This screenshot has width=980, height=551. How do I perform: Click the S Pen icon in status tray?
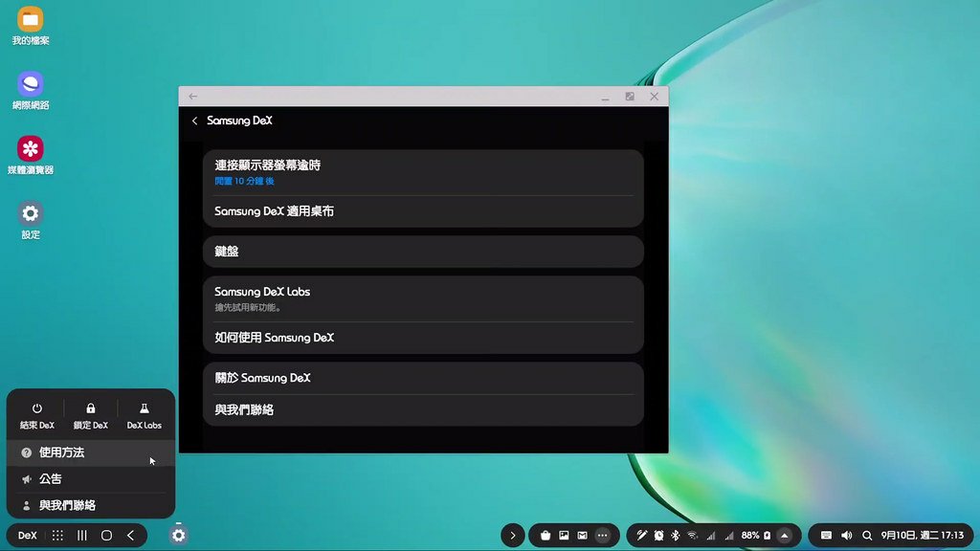tap(642, 536)
